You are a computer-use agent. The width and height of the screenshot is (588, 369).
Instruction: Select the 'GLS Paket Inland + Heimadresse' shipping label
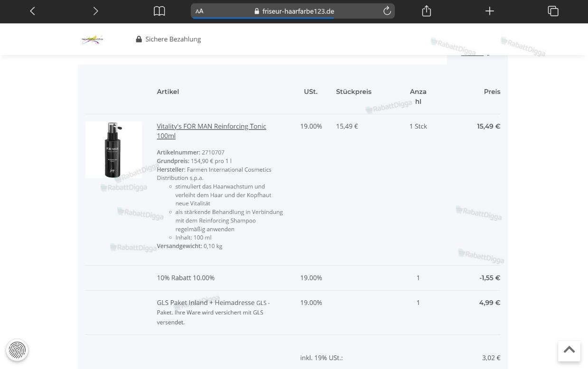(x=205, y=303)
